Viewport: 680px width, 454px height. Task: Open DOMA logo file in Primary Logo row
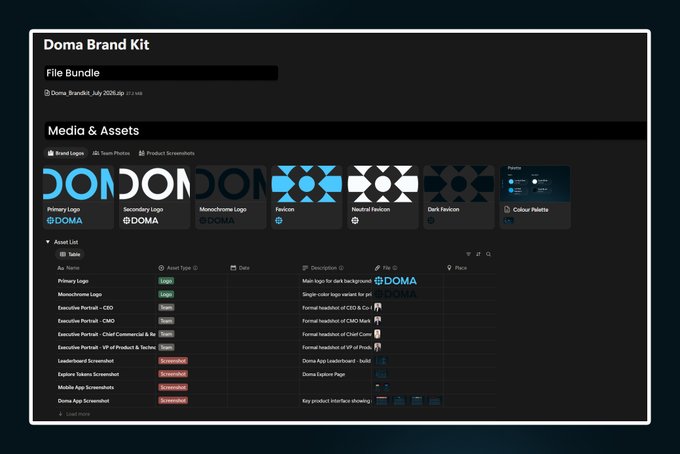tap(395, 281)
